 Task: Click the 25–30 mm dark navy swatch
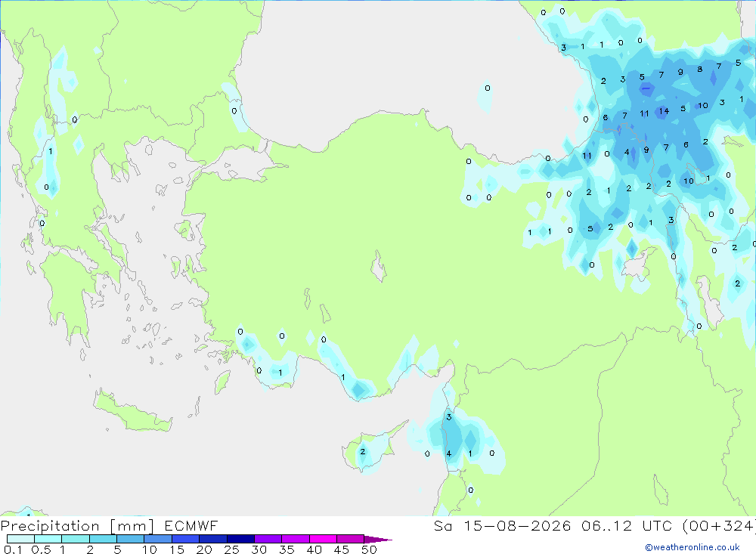(x=240, y=539)
